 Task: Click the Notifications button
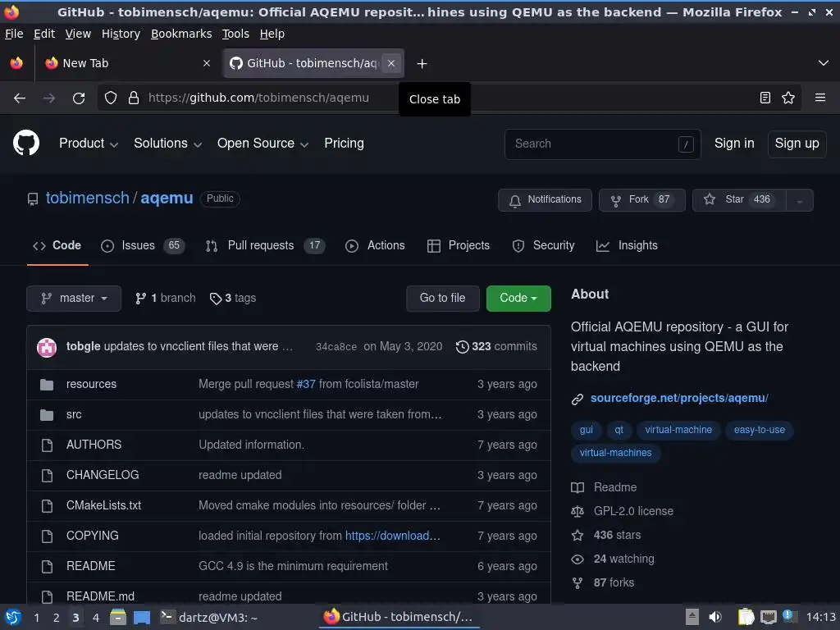(x=545, y=200)
